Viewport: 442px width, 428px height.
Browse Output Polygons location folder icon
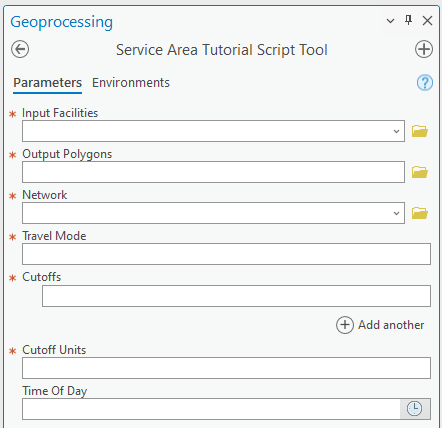tap(420, 172)
